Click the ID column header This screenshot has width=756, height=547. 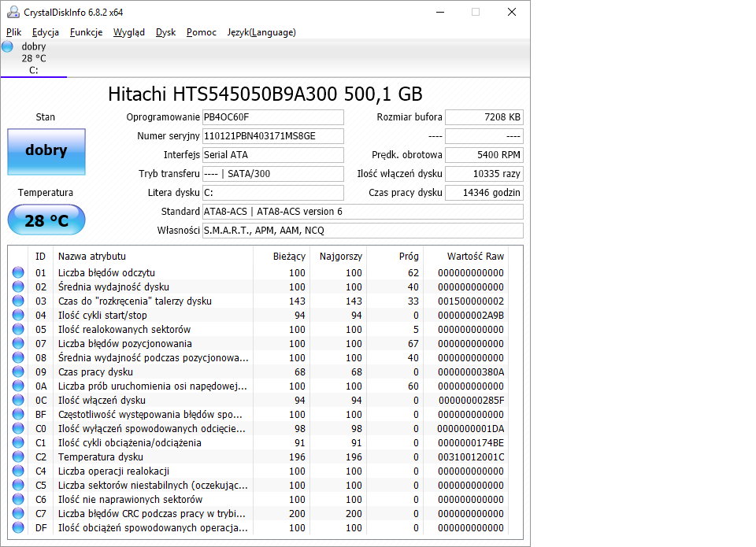40,257
